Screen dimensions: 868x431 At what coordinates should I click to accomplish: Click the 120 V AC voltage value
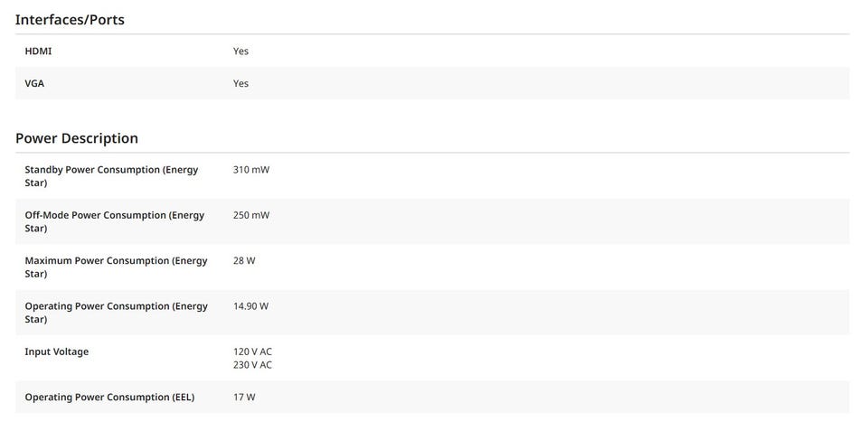[x=252, y=351]
